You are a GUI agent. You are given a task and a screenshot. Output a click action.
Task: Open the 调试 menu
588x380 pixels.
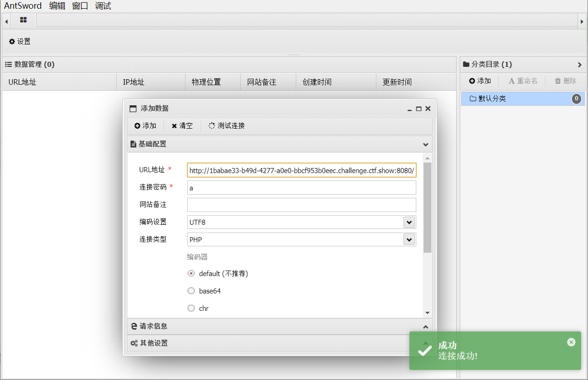click(103, 6)
